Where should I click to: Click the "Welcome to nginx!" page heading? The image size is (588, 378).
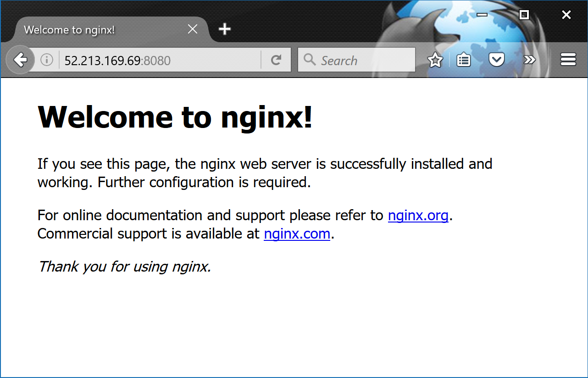click(x=175, y=117)
